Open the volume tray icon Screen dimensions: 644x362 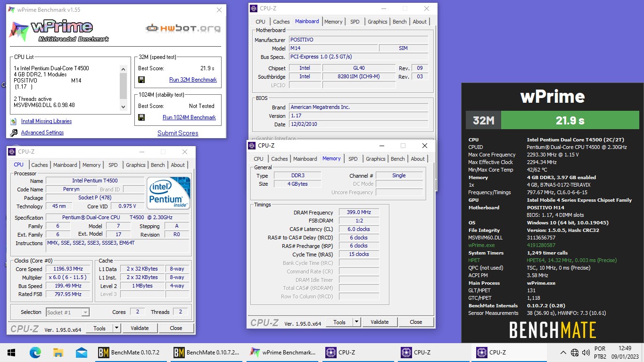(586, 353)
